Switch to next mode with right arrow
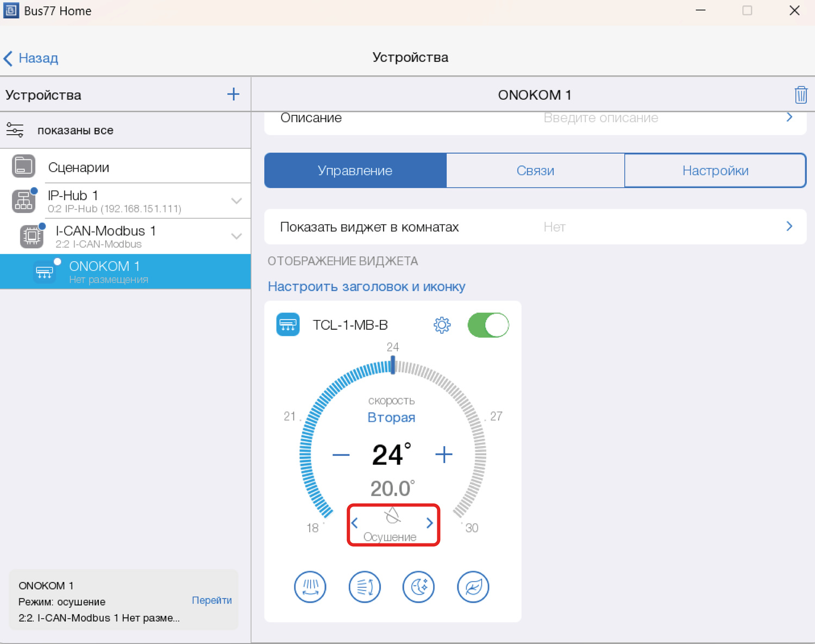815x644 pixels. pyautogui.click(x=429, y=523)
